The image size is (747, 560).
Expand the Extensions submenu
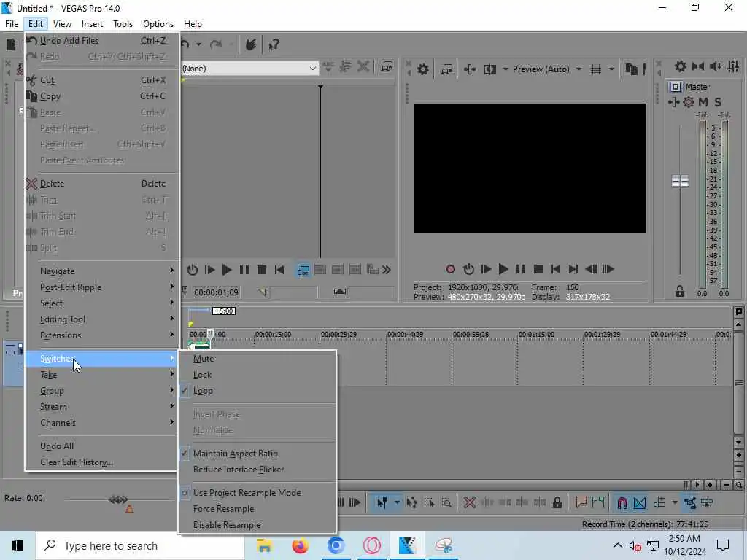click(x=101, y=335)
